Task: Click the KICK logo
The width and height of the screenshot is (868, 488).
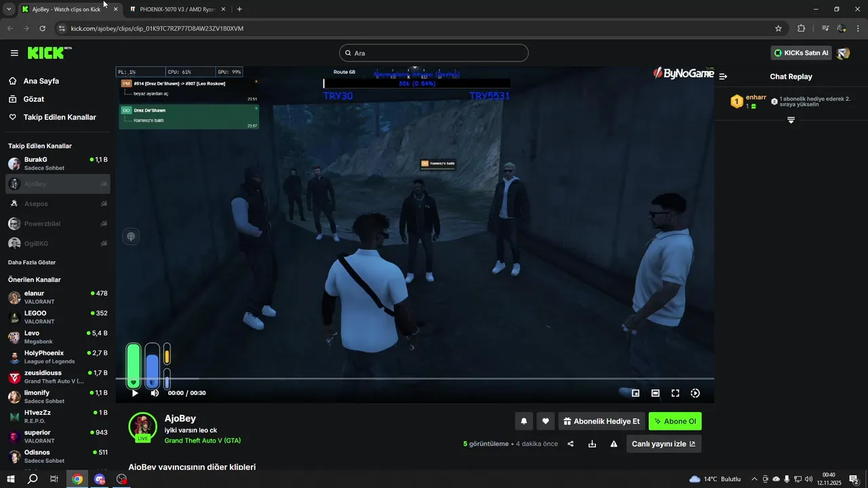Action: coord(49,53)
